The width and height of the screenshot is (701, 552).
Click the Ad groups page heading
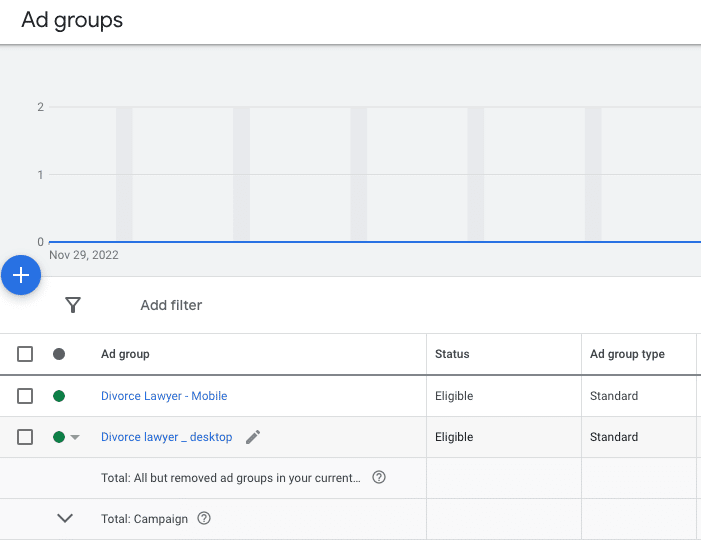[x=72, y=20]
